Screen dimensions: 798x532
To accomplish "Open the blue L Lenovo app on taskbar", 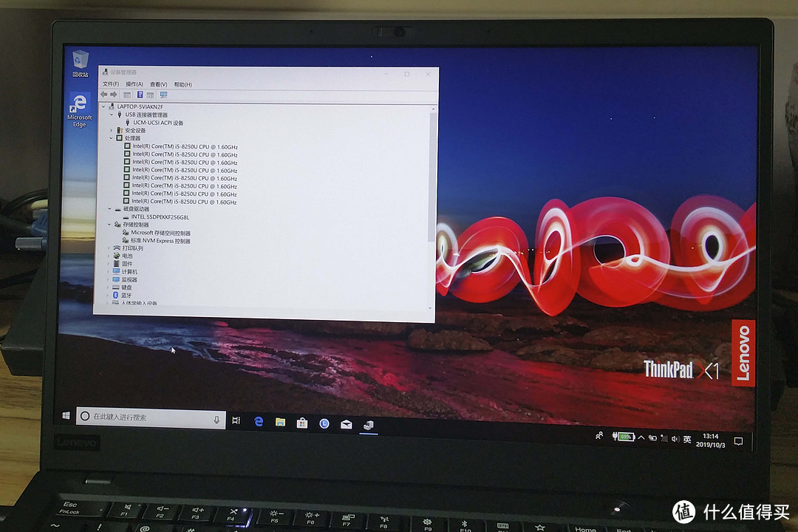I will click(x=324, y=423).
